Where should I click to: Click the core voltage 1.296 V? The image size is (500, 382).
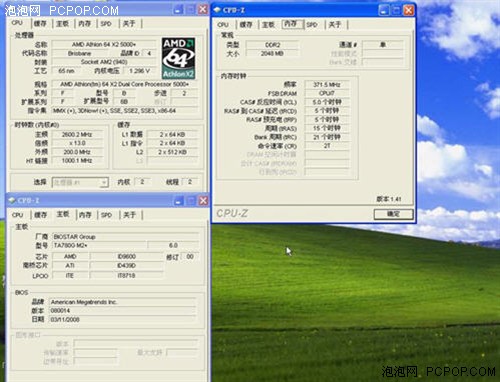(140, 71)
